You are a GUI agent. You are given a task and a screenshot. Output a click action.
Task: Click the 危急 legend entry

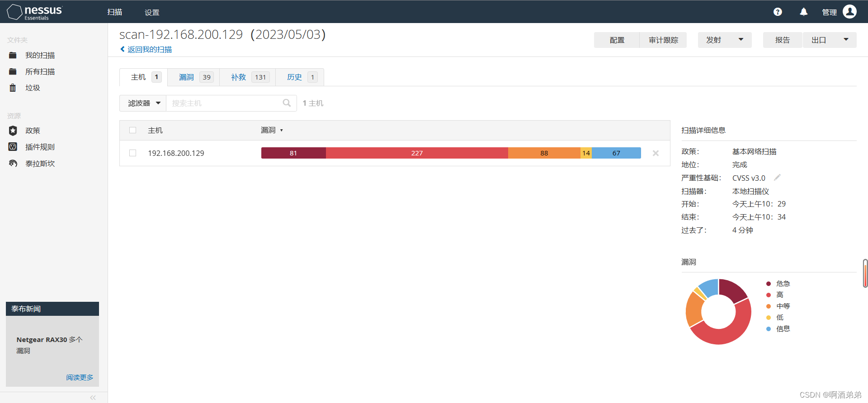778,283
